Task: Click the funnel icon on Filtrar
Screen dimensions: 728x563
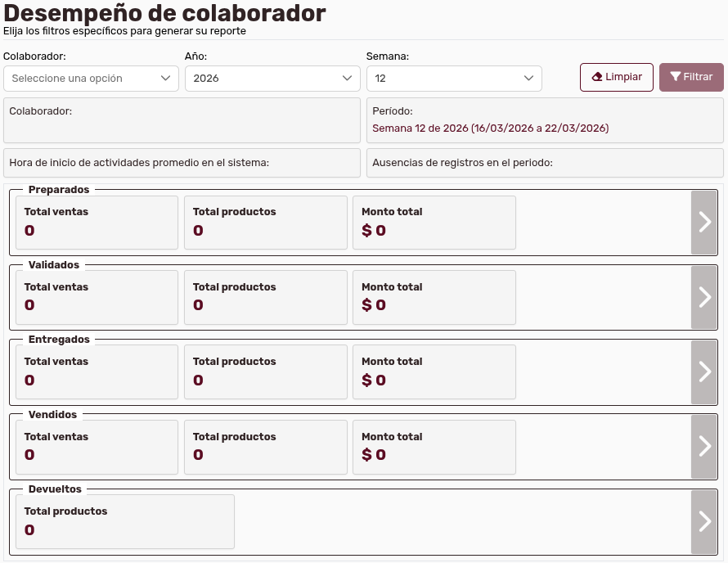Action: click(x=676, y=77)
